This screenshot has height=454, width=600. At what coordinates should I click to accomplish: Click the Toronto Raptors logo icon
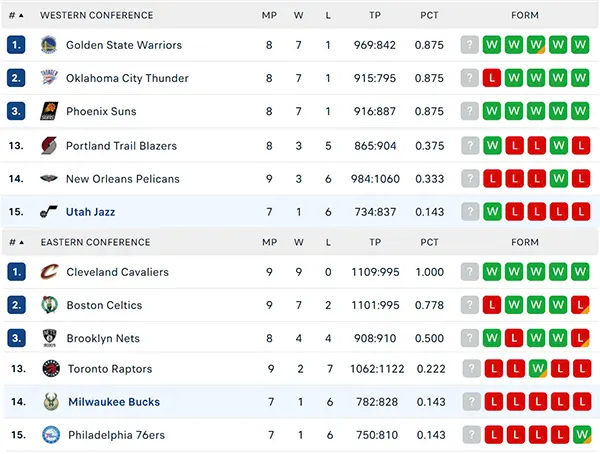[51, 369]
